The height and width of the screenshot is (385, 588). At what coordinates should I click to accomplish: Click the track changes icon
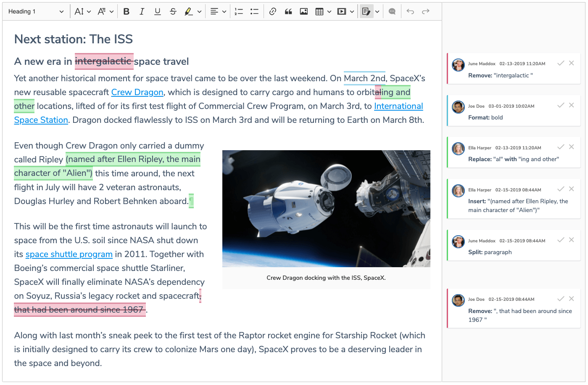(x=366, y=12)
